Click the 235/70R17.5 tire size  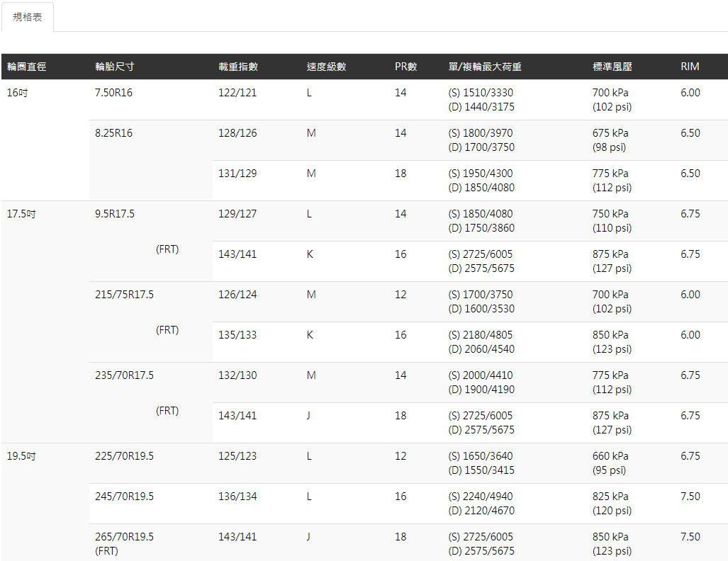click(124, 375)
